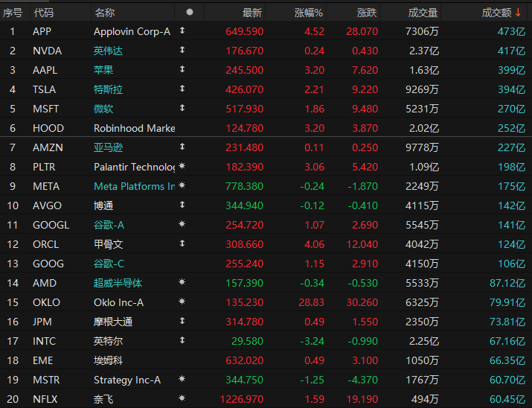Screen dimensions: 532x408
Task: Click the marker icon in the APP row
Action: tap(182, 31)
